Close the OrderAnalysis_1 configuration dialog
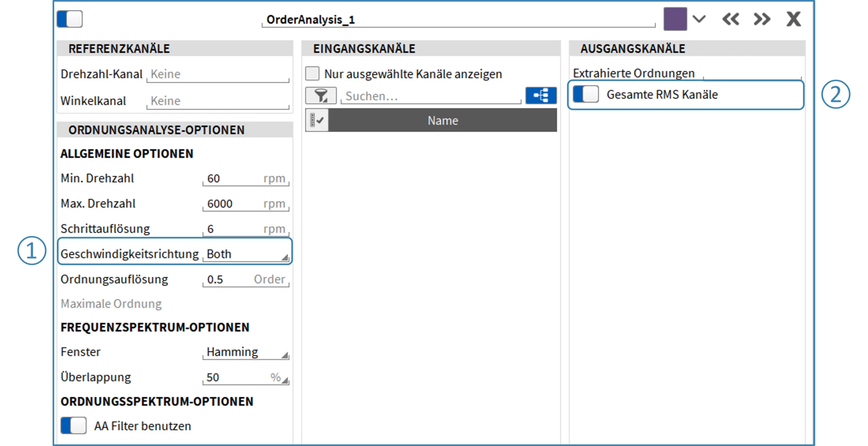The image size is (868, 446). click(793, 19)
